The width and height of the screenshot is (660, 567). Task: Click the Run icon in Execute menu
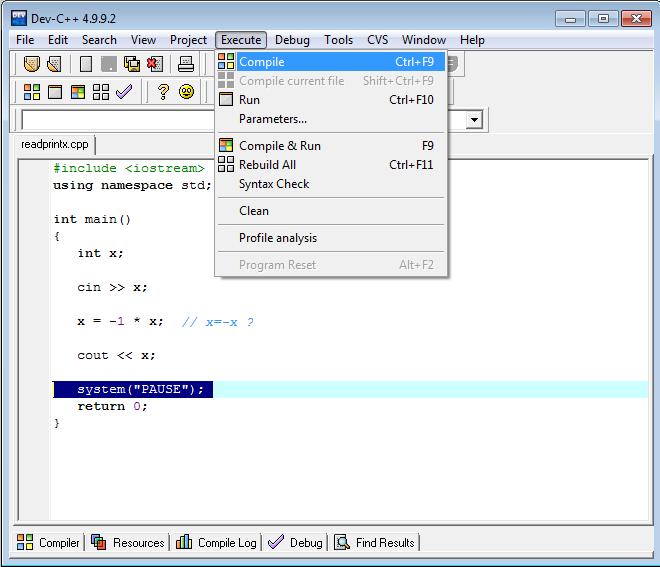pos(226,99)
